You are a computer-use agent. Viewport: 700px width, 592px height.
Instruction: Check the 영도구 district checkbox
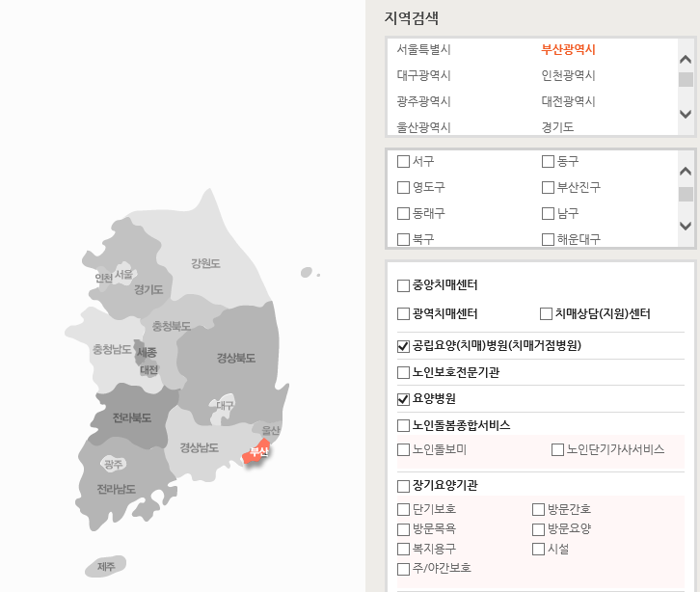click(x=403, y=187)
